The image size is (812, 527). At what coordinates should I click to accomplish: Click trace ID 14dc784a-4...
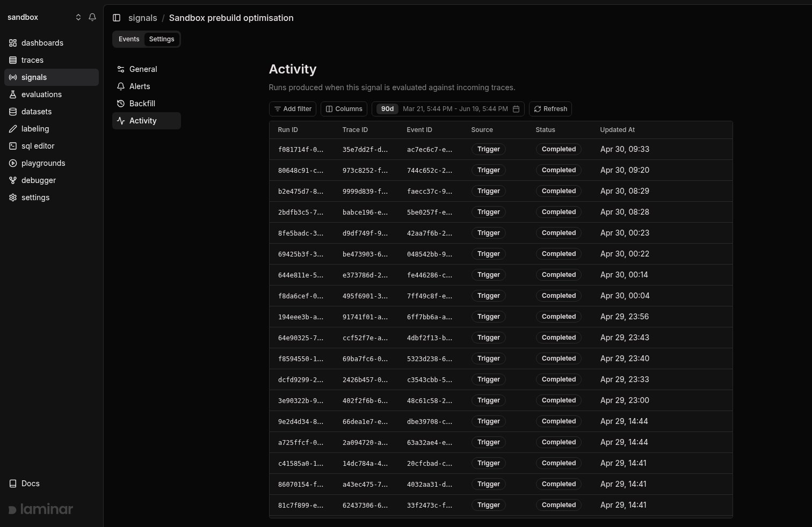click(365, 464)
